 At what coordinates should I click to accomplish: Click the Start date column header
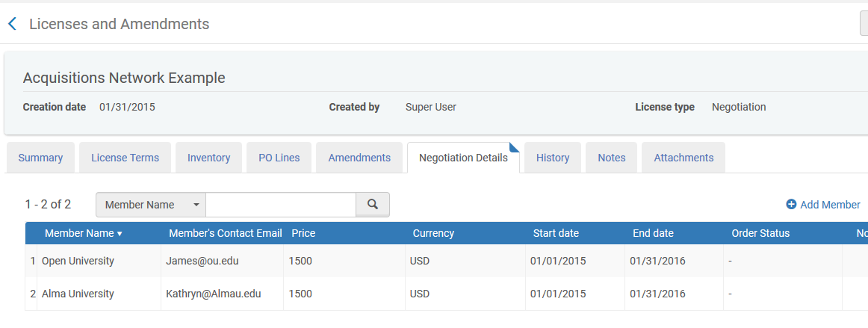click(556, 233)
